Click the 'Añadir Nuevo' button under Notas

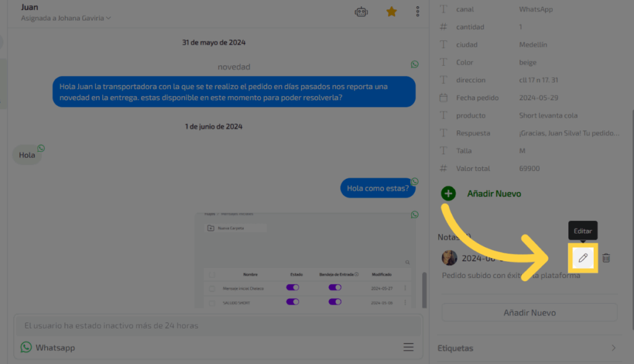(x=529, y=313)
